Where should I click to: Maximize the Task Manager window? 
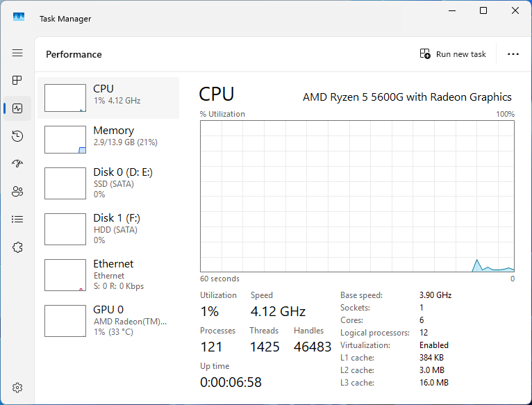(483, 11)
